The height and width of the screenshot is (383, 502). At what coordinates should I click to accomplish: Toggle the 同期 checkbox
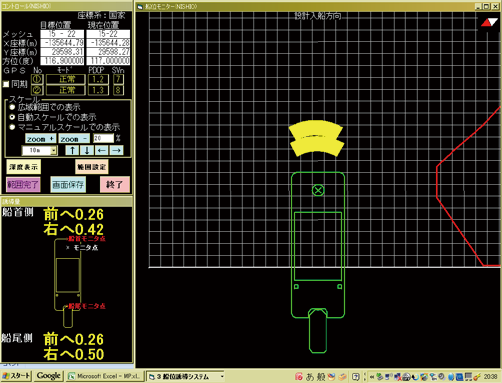[x=6, y=84]
